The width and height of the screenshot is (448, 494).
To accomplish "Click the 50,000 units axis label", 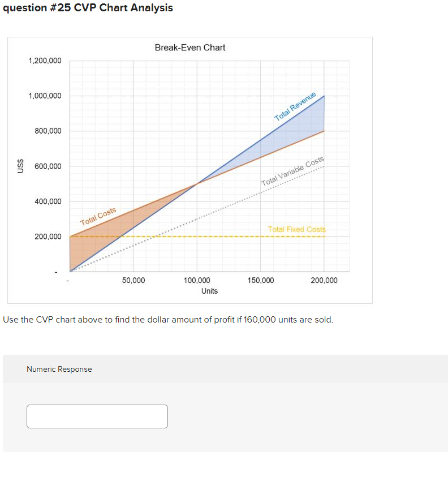I will click(x=133, y=280).
